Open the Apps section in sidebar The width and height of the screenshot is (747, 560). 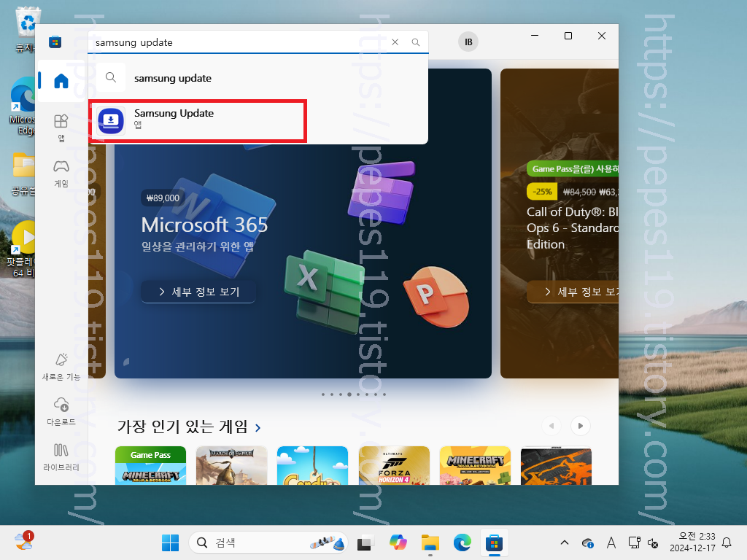(61, 128)
